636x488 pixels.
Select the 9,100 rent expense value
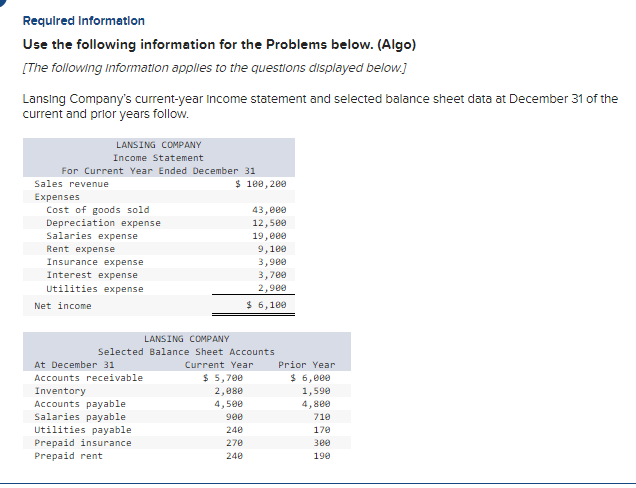(x=272, y=249)
